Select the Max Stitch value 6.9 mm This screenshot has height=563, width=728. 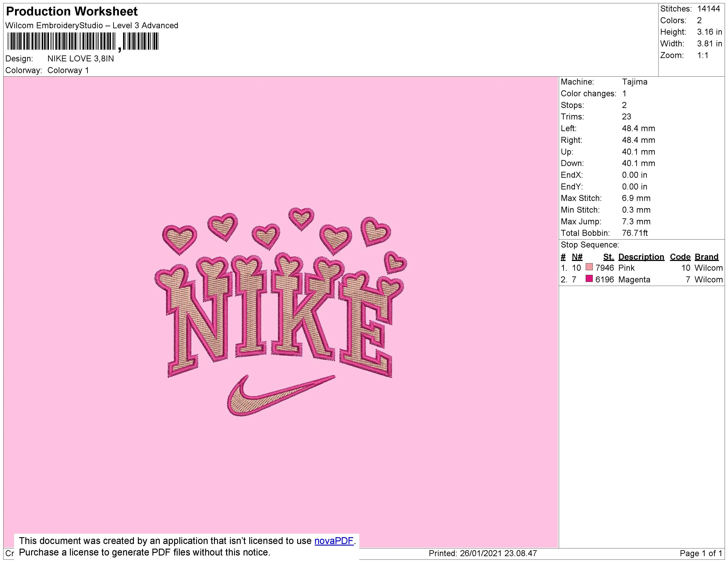coord(636,198)
